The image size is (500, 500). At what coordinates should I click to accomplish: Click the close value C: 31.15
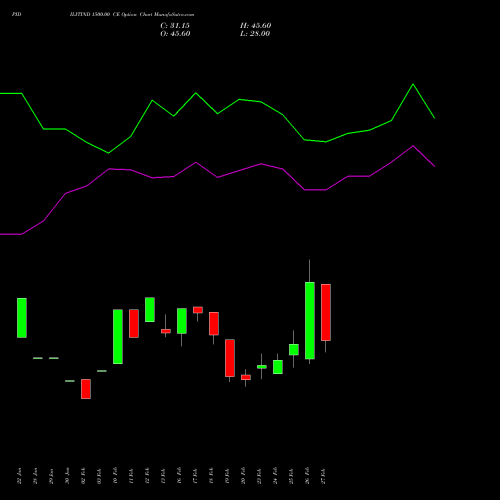175,26
